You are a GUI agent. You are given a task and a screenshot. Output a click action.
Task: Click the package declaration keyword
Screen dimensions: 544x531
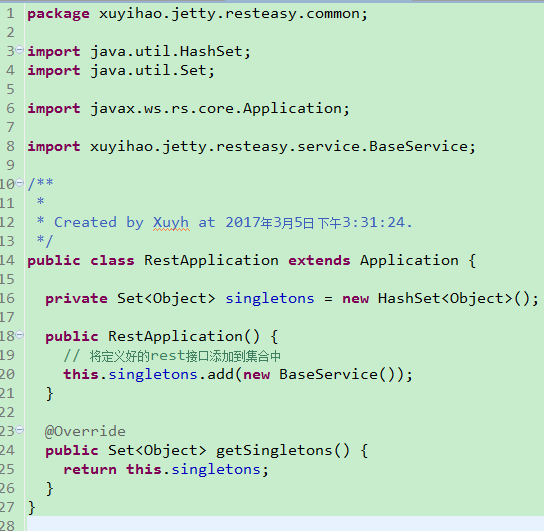(x=58, y=14)
